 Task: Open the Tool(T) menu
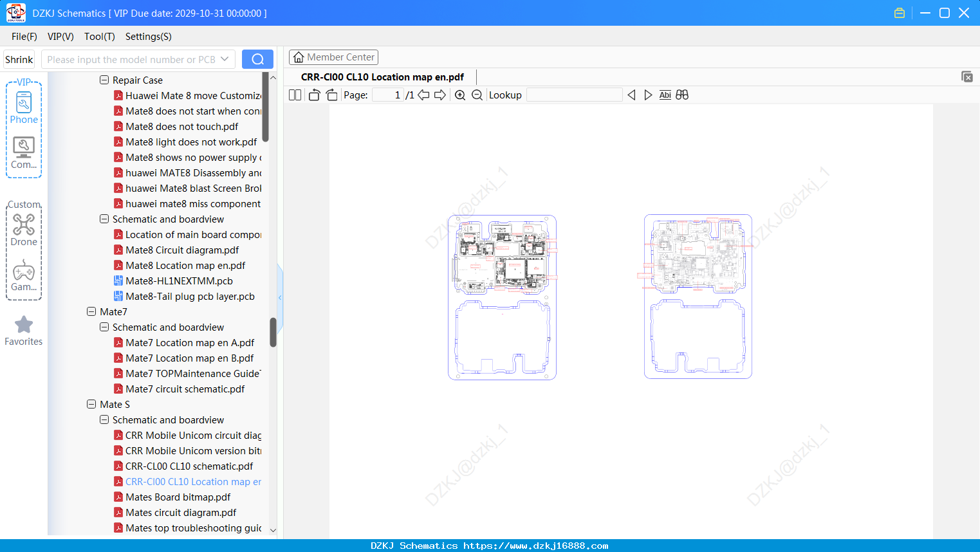(x=100, y=37)
